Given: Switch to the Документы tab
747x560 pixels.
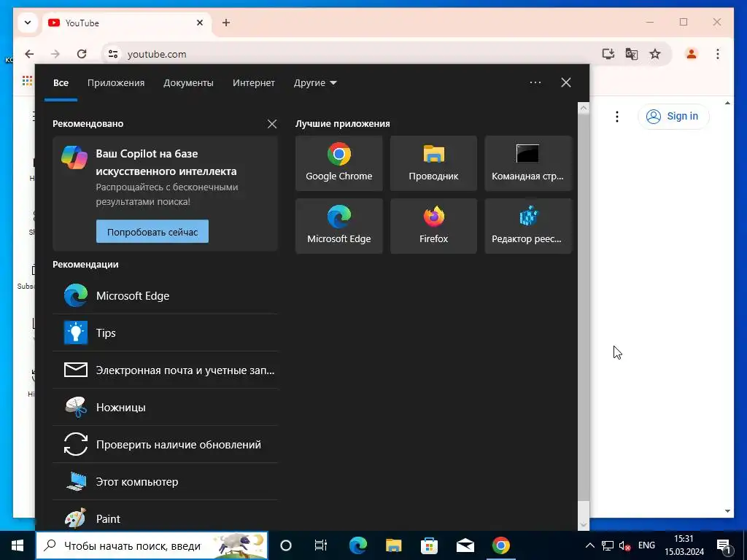Looking at the screenshot, I should click(188, 83).
